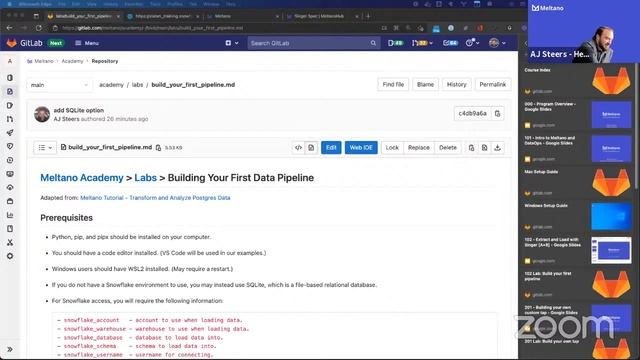Open a new browser tab
Image resolution: width=640 pixels, height=360 pixels.
[368, 16]
